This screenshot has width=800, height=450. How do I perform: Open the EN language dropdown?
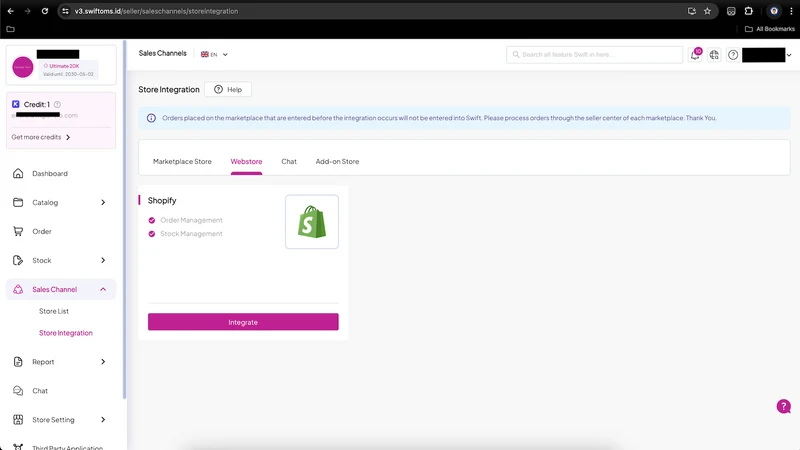point(214,55)
